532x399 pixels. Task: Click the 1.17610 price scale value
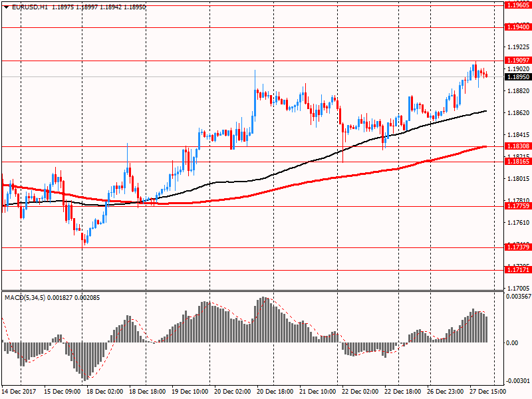pos(518,223)
